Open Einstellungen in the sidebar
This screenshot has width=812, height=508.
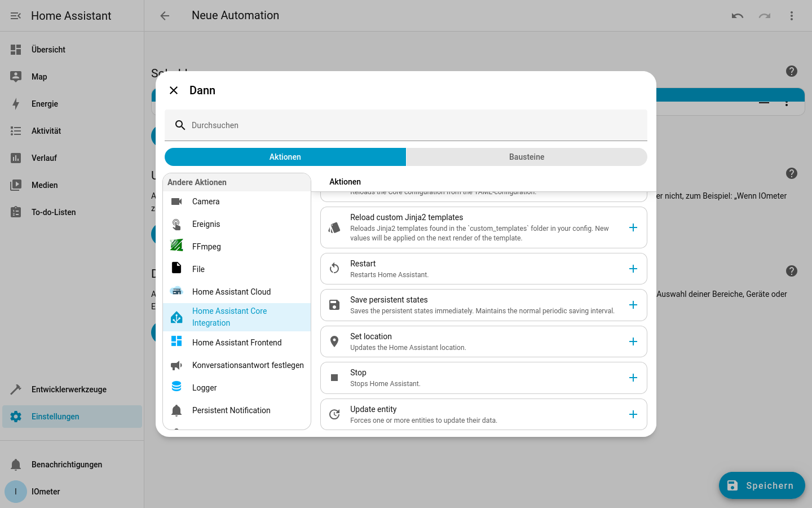[x=72, y=417]
